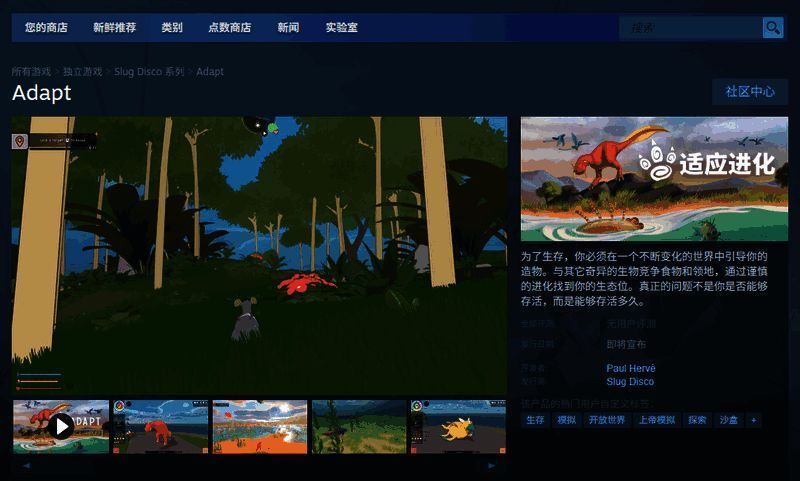
Task: Click Slug Disco 系列 breadcrumb
Action: (149, 72)
